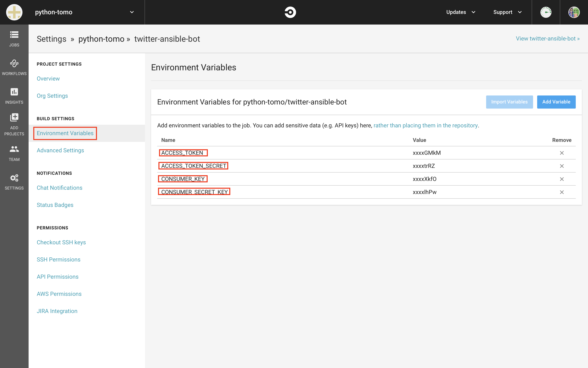The height and width of the screenshot is (368, 588).
Task: Open JIRA Integration
Action: click(57, 311)
